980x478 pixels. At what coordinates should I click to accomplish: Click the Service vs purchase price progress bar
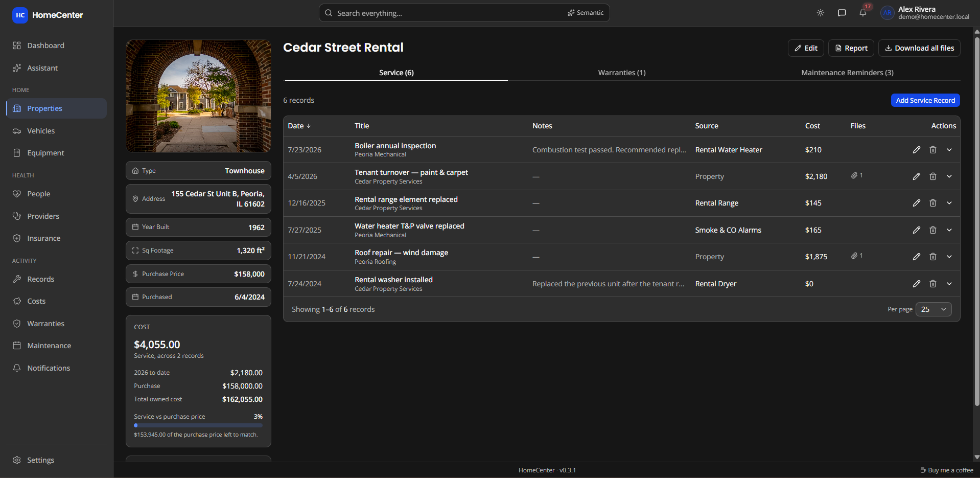click(x=198, y=425)
